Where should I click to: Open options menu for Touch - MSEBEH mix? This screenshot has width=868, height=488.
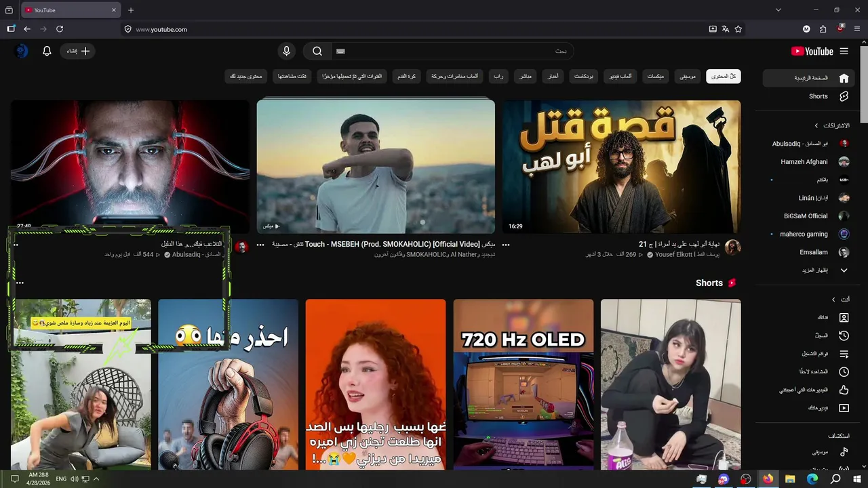pos(260,245)
